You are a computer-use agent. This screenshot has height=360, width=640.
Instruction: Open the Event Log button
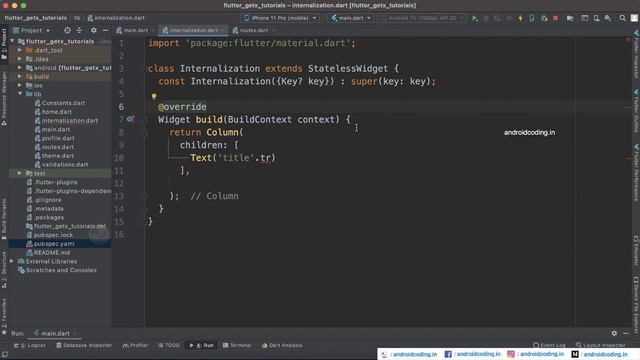point(549,345)
